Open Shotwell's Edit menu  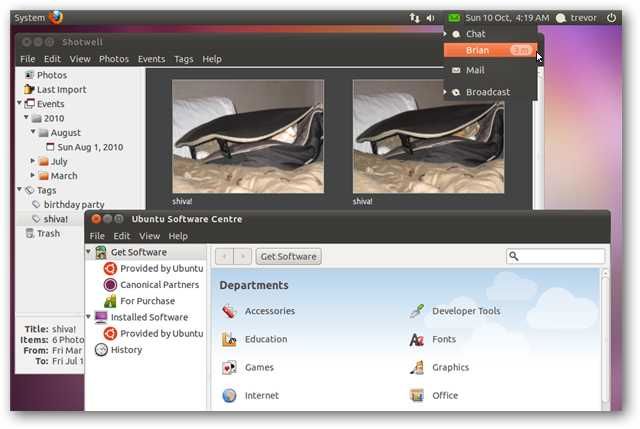click(52, 59)
